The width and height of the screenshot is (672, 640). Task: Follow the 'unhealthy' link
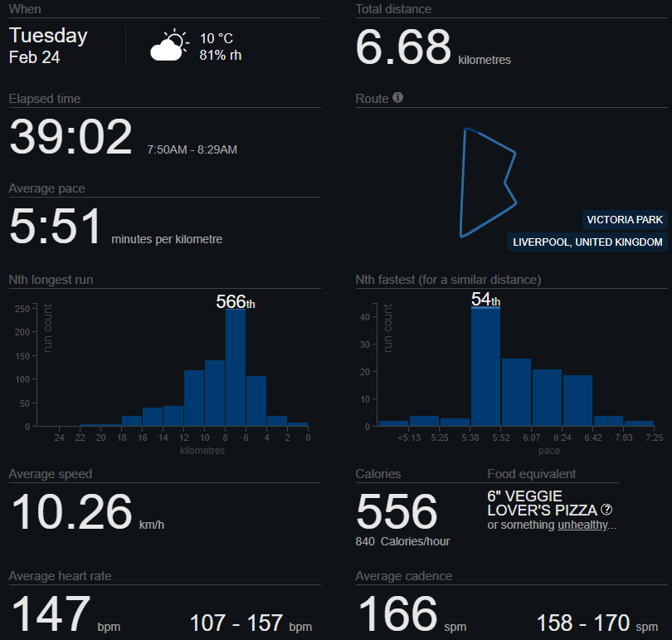(x=584, y=525)
